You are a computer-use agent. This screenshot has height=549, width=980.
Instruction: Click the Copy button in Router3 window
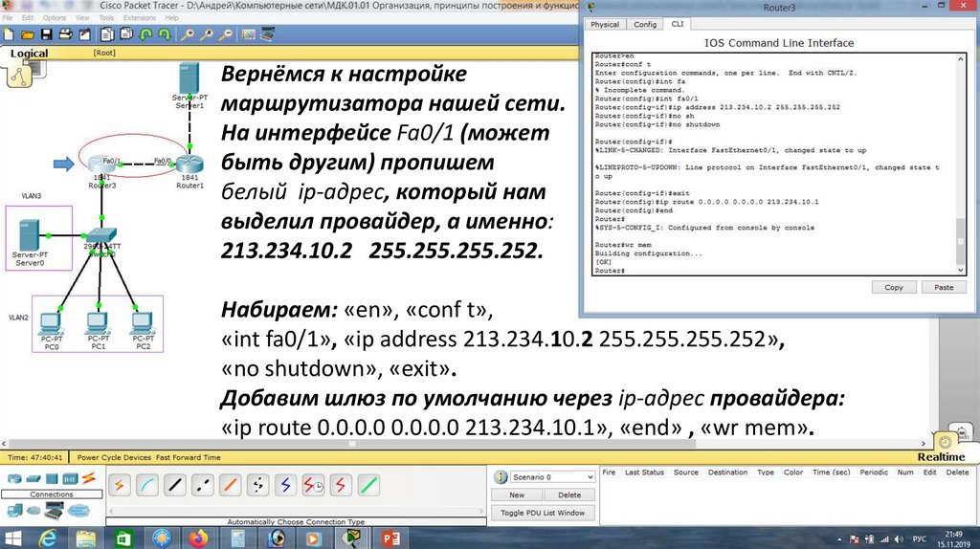[x=894, y=287]
